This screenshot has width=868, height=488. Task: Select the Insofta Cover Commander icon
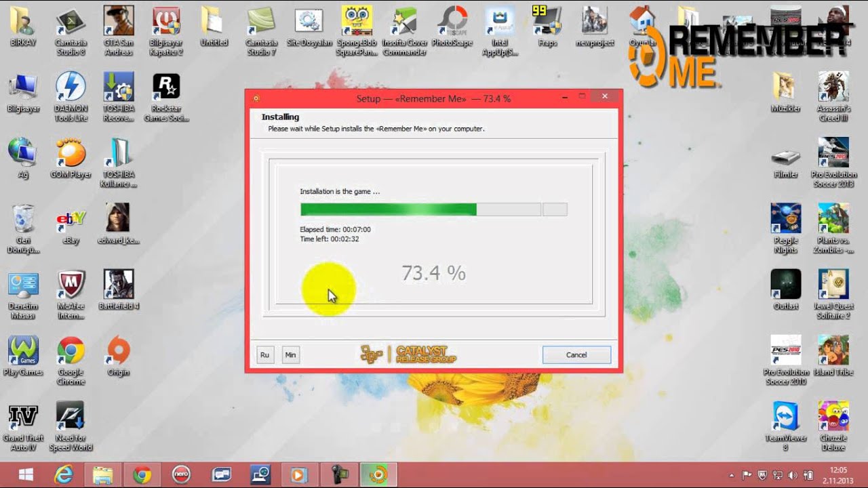[404, 31]
